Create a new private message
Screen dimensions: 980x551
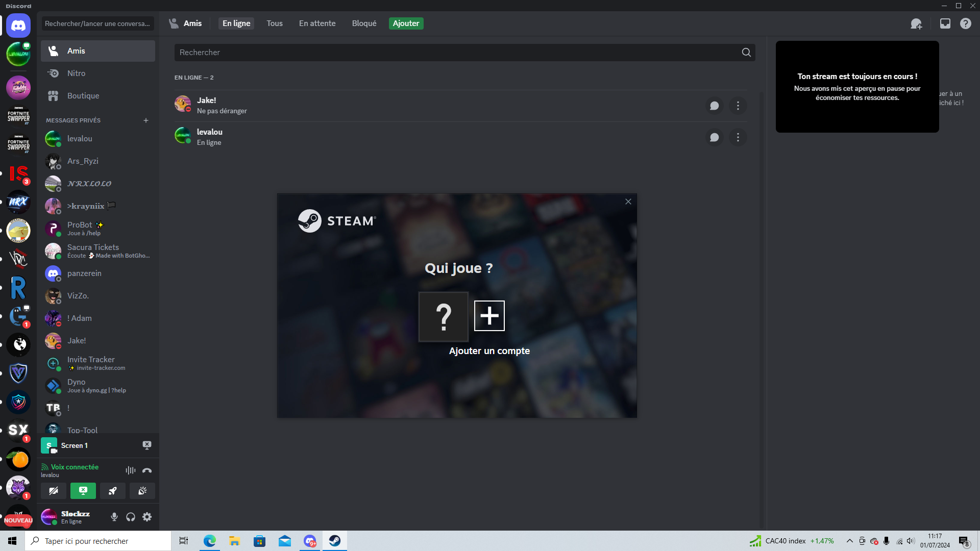point(146,120)
